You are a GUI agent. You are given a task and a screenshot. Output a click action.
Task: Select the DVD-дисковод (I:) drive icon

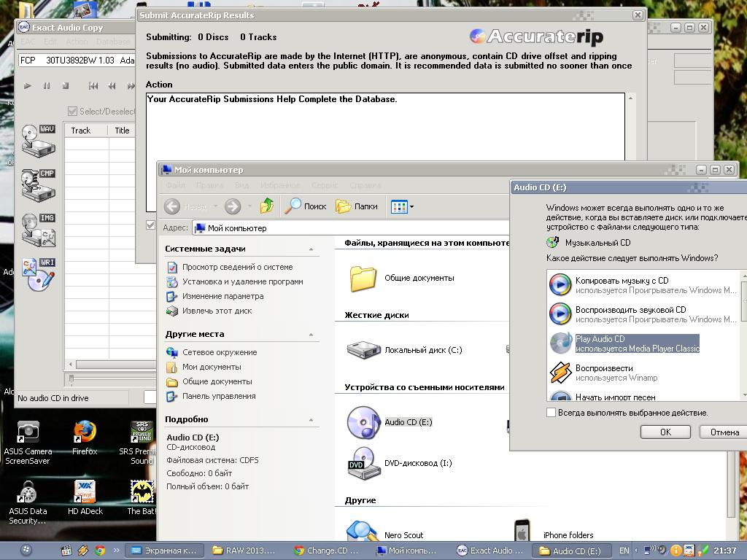point(363,463)
